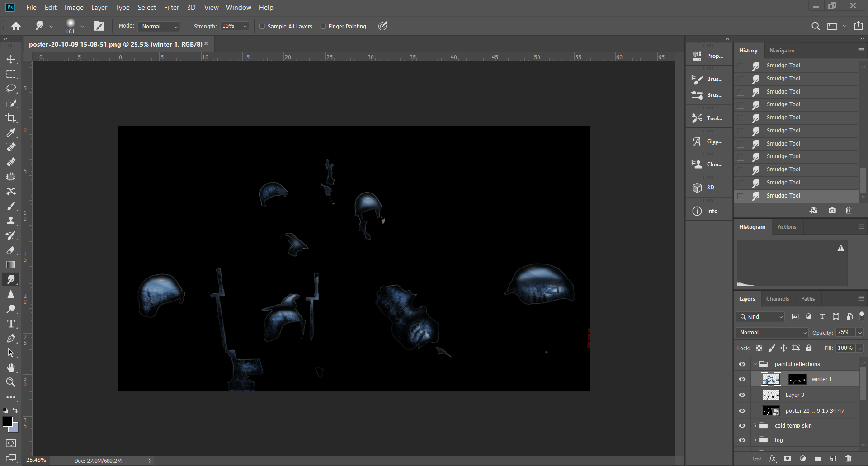
Task: Expand the cold temp skin group
Action: [x=755, y=426]
